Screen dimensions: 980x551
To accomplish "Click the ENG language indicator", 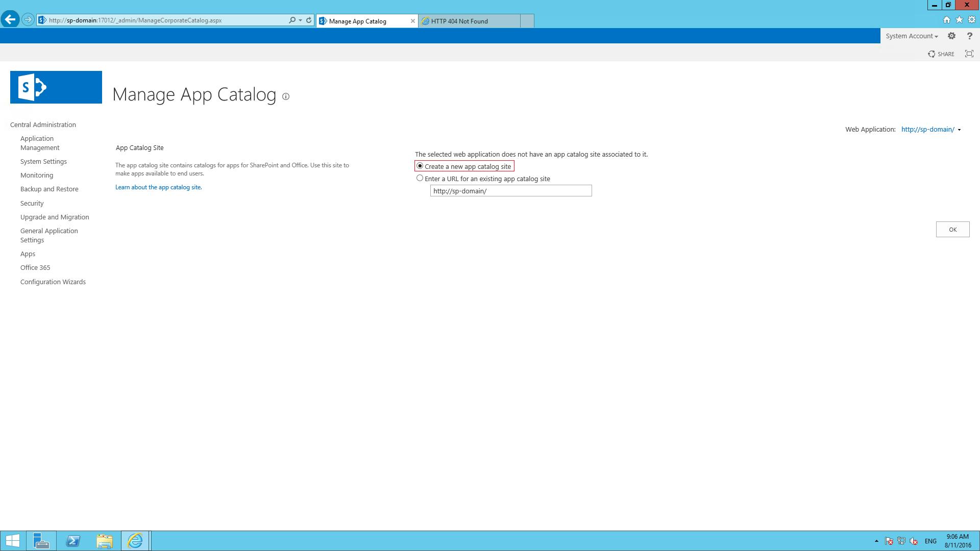I will (930, 541).
